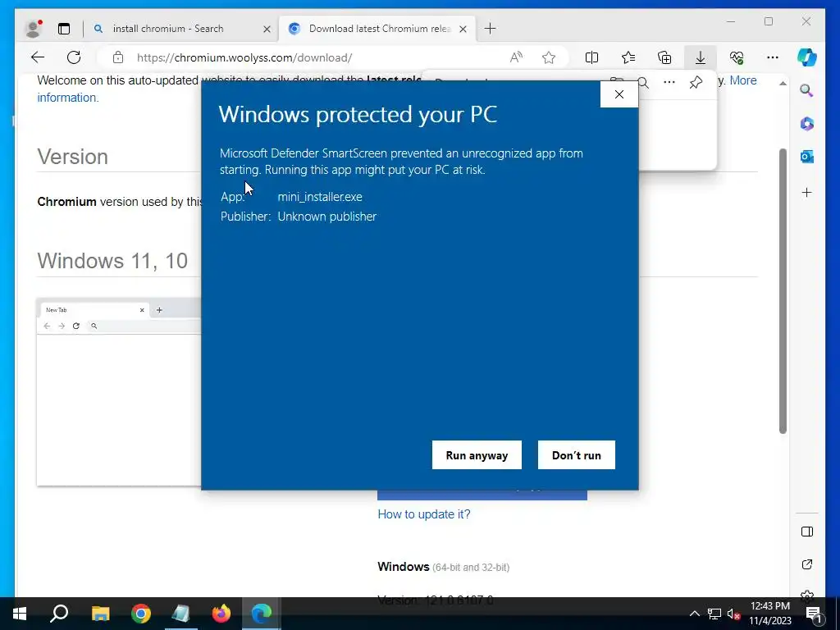
Task: Search downloads magnifier in Downloads panel
Action: [643, 82]
